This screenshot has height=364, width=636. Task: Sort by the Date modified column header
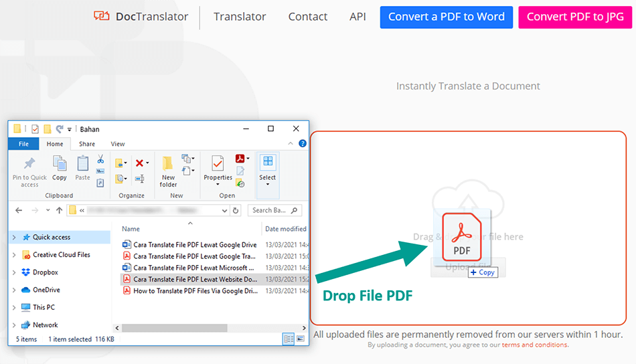pos(286,229)
